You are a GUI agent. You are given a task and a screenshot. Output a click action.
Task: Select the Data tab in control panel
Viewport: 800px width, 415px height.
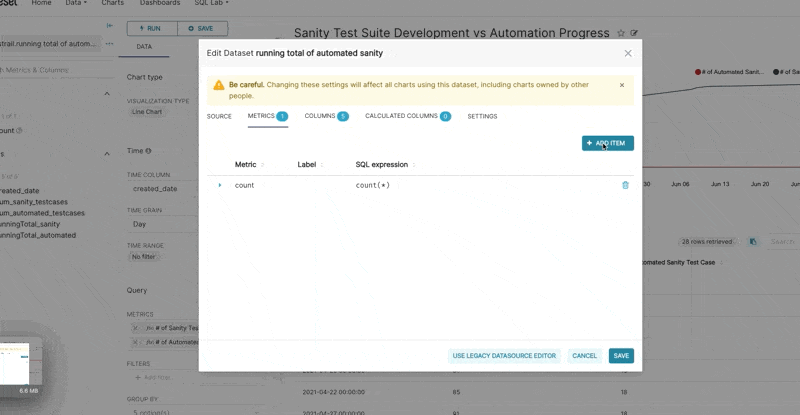coord(144,47)
